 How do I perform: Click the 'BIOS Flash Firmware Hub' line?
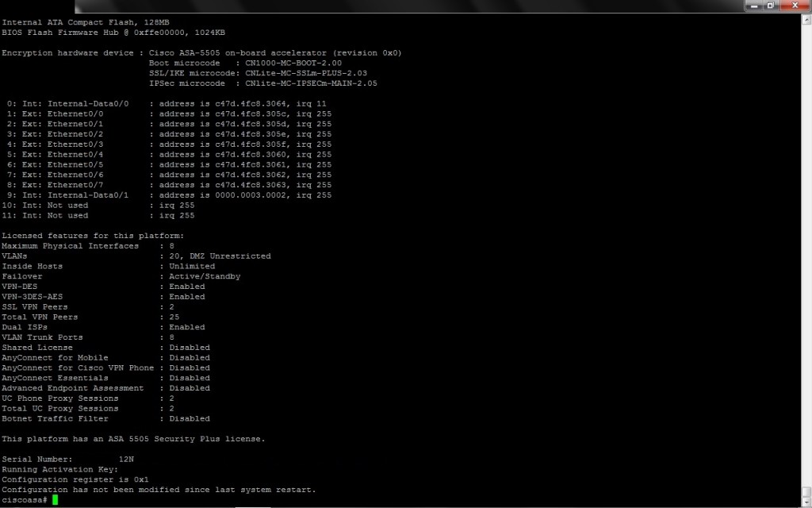(113, 32)
